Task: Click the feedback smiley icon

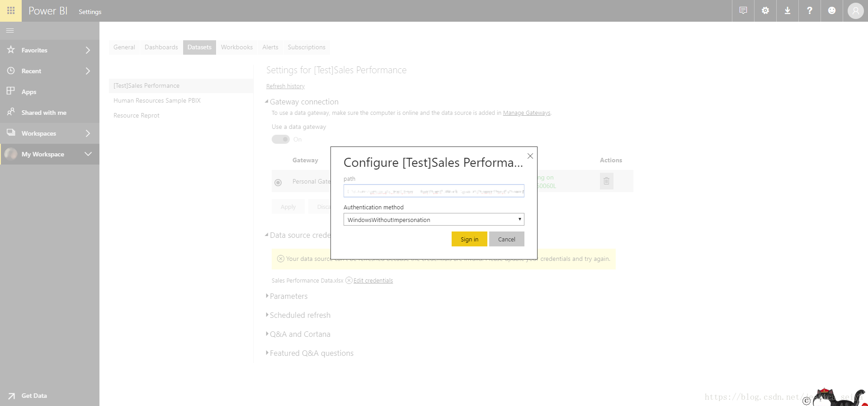Action: point(831,10)
